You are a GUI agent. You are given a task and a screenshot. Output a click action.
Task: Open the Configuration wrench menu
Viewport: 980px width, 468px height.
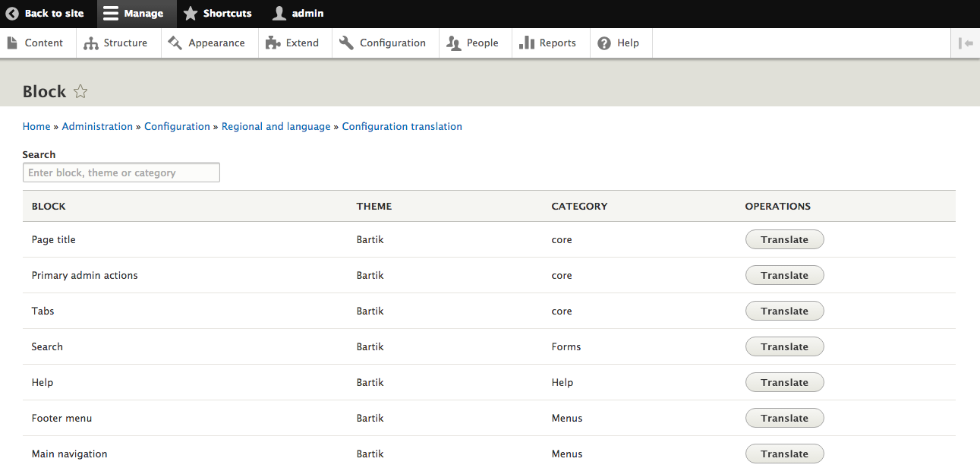pos(383,43)
